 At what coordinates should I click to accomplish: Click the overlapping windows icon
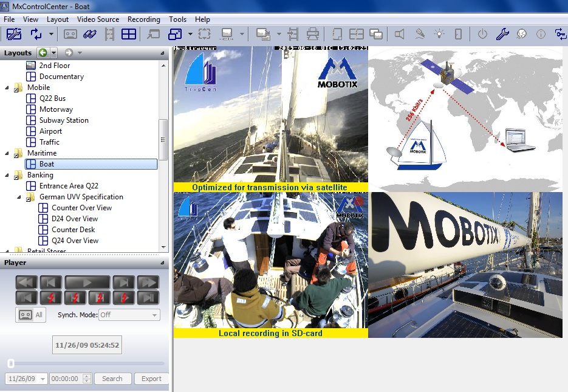(x=376, y=35)
